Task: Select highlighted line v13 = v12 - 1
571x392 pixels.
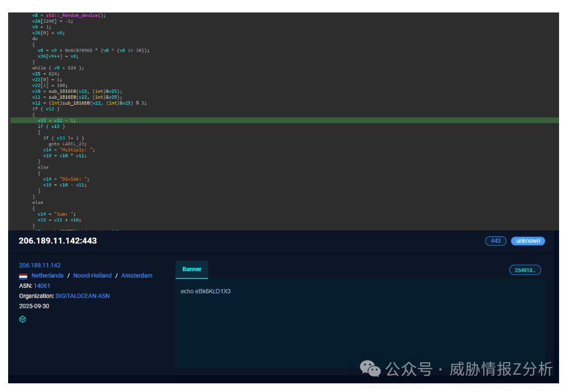Action: pyautogui.click(x=284, y=120)
